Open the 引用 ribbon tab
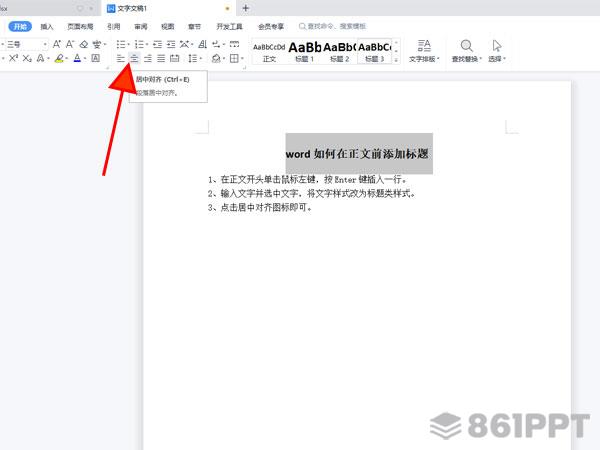Screen dimensions: 600x450 tap(114, 26)
